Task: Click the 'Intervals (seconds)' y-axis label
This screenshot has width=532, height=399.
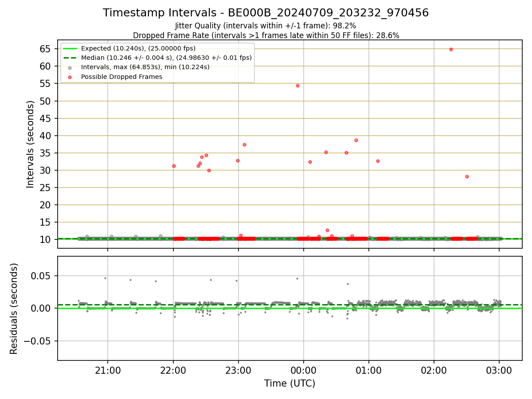Action: 30,144
